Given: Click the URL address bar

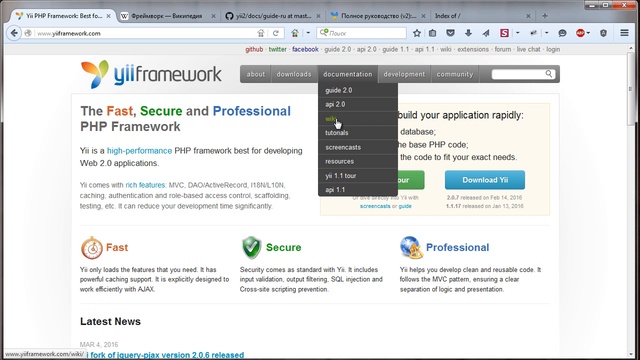Looking at the screenshot, I should 145,33.
